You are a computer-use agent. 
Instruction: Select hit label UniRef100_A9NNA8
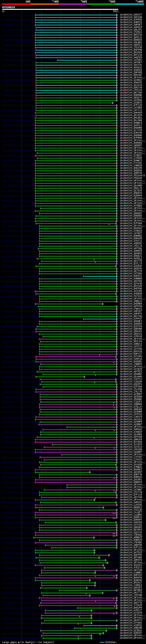[131, 278]
